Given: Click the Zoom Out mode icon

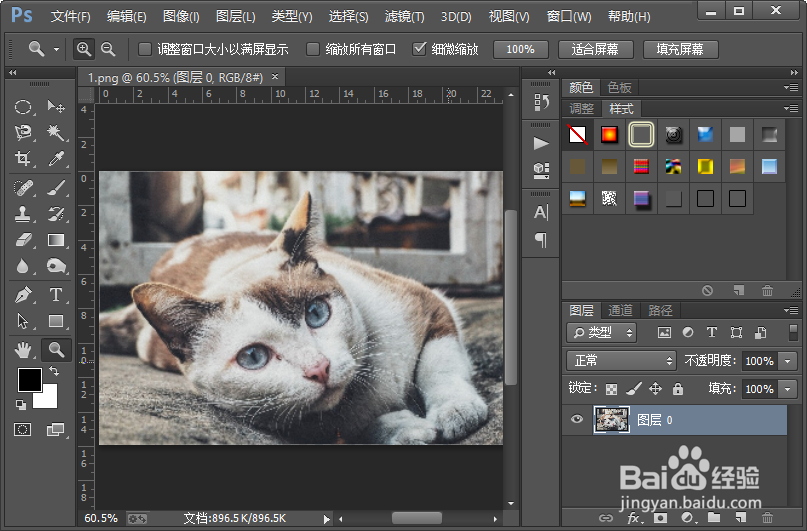Looking at the screenshot, I should coord(108,49).
